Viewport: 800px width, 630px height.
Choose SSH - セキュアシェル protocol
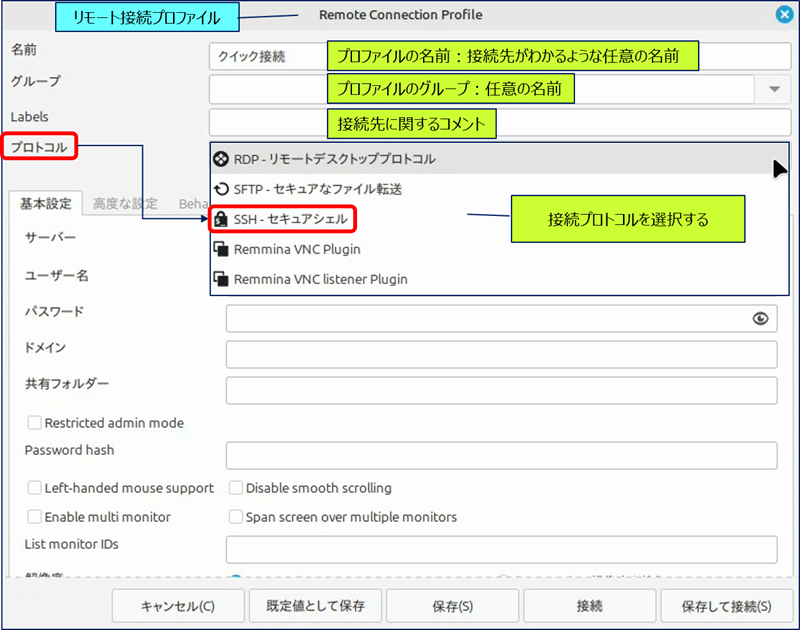coord(499,219)
